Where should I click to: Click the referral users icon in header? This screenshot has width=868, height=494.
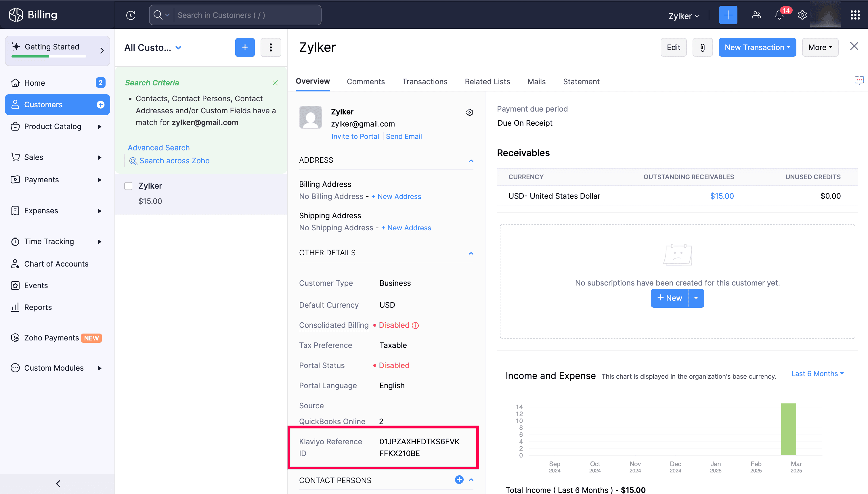pyautogui.click(x=756, y=15)
